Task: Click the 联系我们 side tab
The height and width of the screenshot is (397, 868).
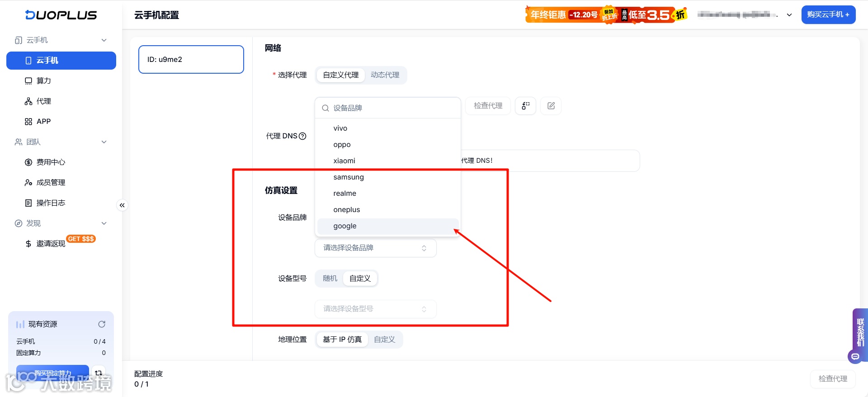Action: tap(860, 332)
